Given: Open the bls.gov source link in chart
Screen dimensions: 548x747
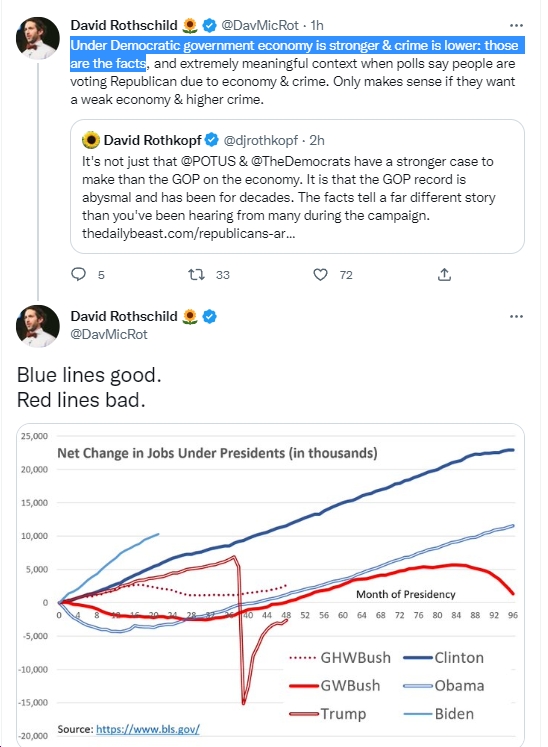Looking at the screenshot, I should [x=148, y=729].
